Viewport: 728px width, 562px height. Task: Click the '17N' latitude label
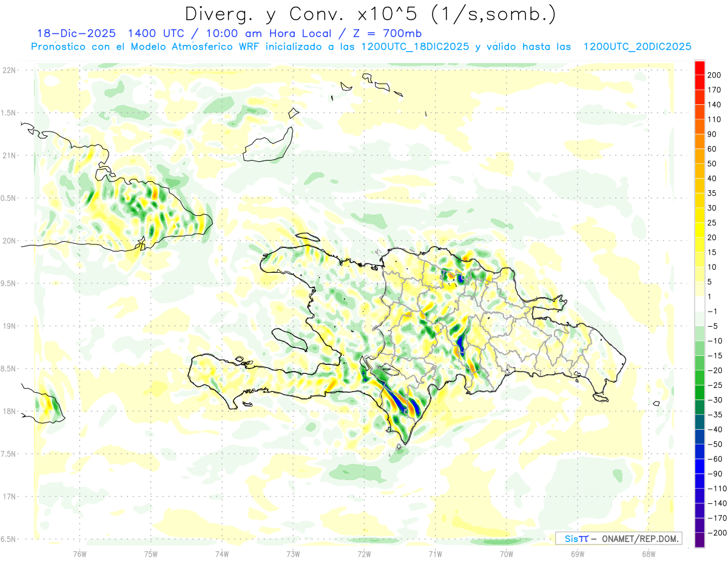click(x=8, y=497)
